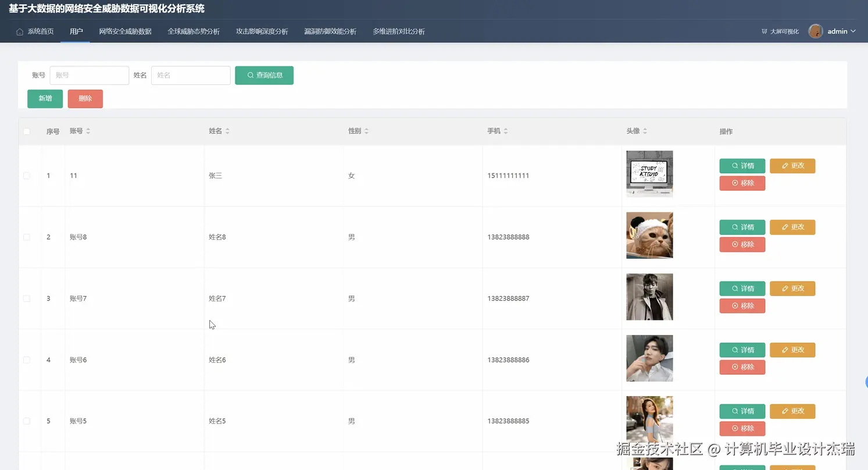
Task: Focus the 姓名 search input field
Action: click(x=191, y=76)
